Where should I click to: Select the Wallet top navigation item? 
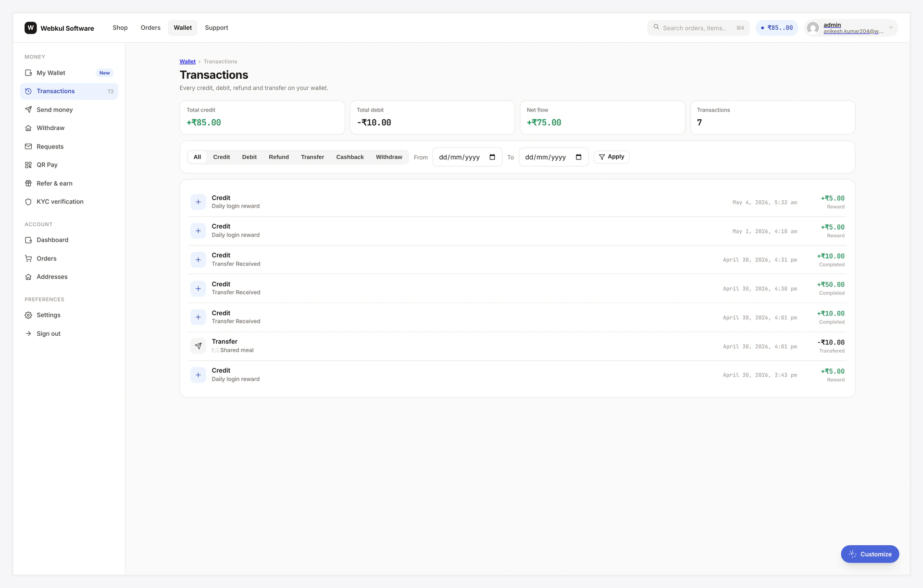[x=183, y=28]
